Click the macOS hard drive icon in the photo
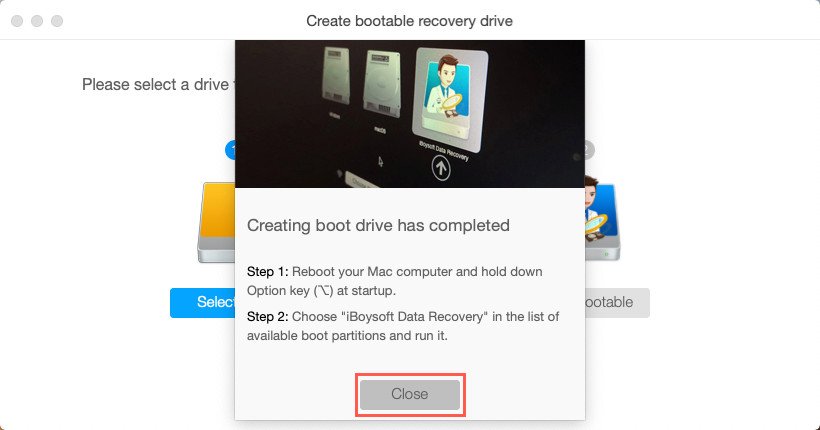The image size is (820, 430). point(382,85)
